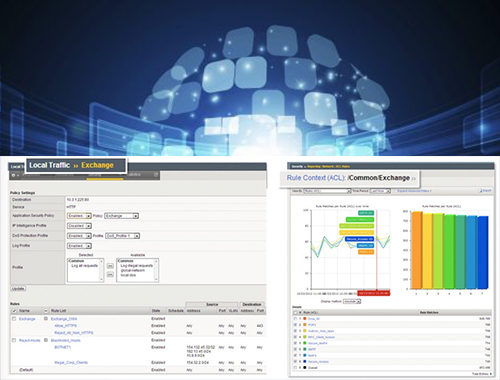The height and width of the screenshot is (380, 500).
Task: Click the move-left arrow button between profile lists
Action: point(110,266)
